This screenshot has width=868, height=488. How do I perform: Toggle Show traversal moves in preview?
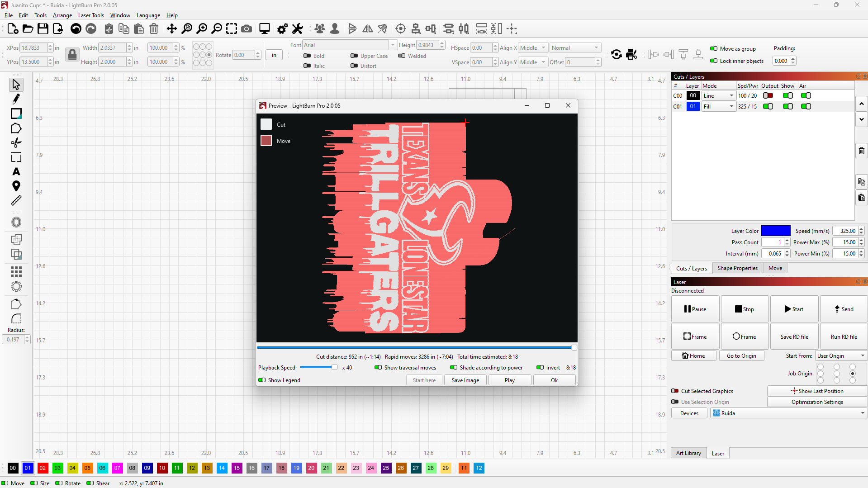point(378,368)
